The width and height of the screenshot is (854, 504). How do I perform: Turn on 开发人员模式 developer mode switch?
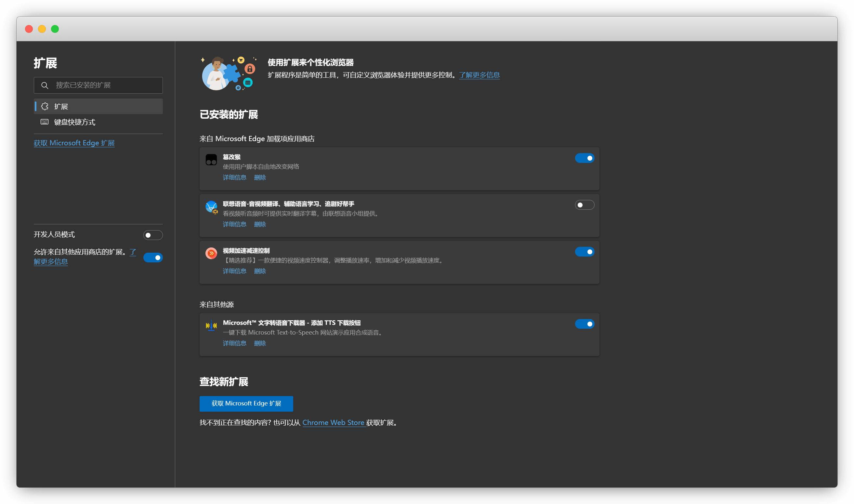153,235
